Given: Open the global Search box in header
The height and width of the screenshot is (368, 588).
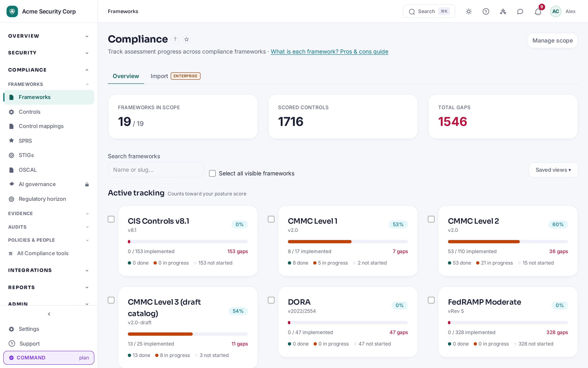Looking at the screenshot, I should [429, 11].
